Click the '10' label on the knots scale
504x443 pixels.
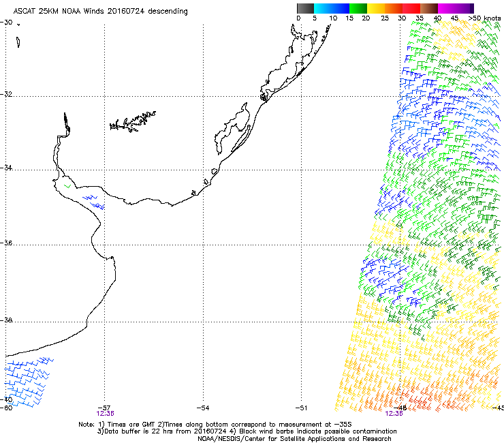coord(333,18)
